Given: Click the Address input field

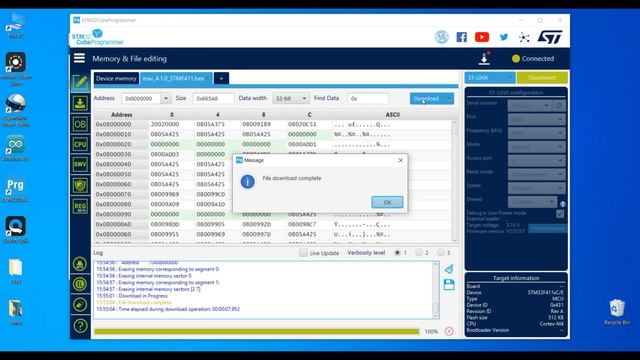Looking at the screenshot, I should pos(141,98).
